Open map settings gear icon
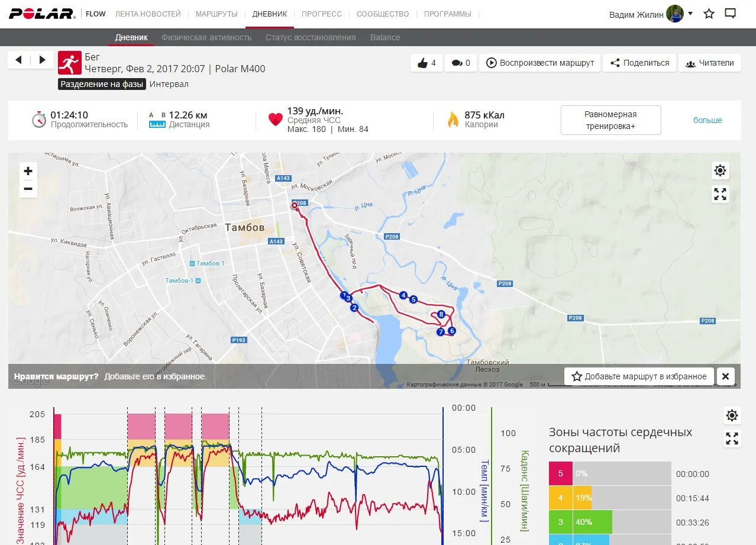This screenshot has width=756, height=545. point(720,171)
